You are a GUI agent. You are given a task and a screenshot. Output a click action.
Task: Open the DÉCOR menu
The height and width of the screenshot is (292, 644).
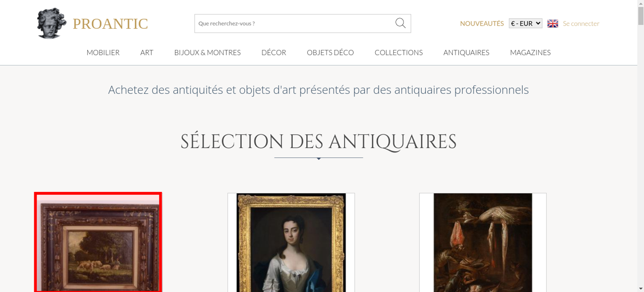point(274,52)
